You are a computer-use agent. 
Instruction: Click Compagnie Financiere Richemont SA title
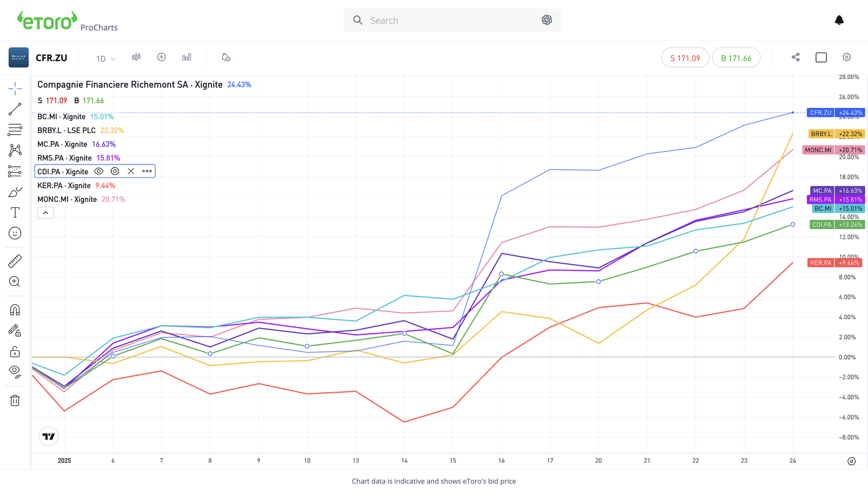[130, 85]
